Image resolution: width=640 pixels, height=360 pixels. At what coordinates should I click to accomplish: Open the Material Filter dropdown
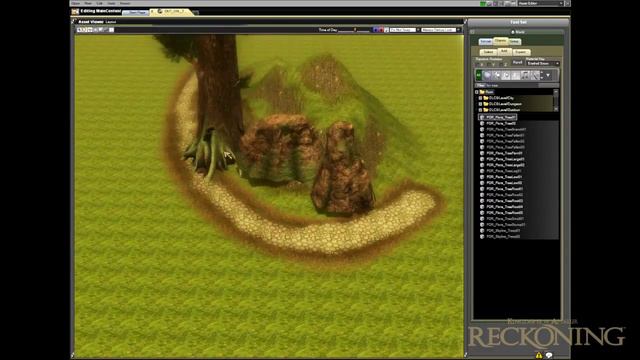[542, 63]
